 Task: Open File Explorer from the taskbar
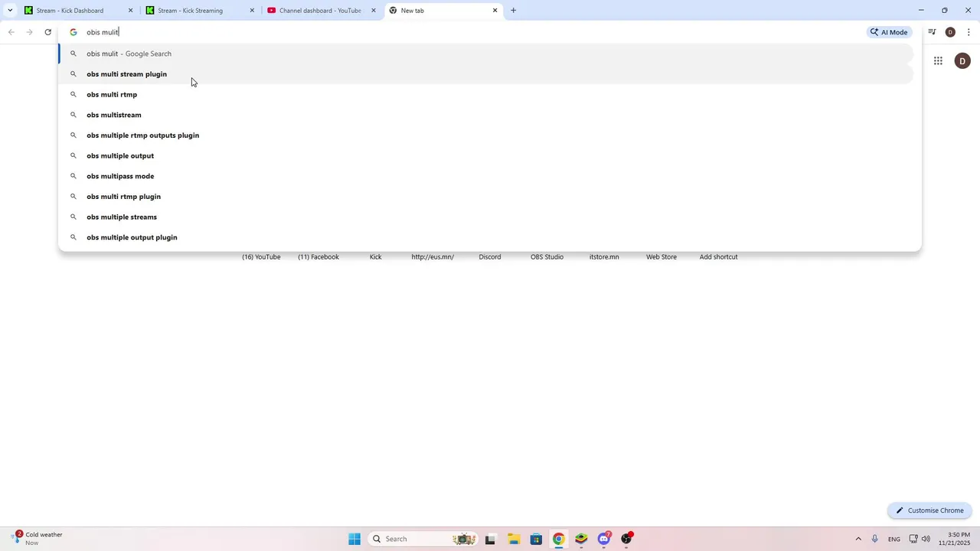click(513, 539)
